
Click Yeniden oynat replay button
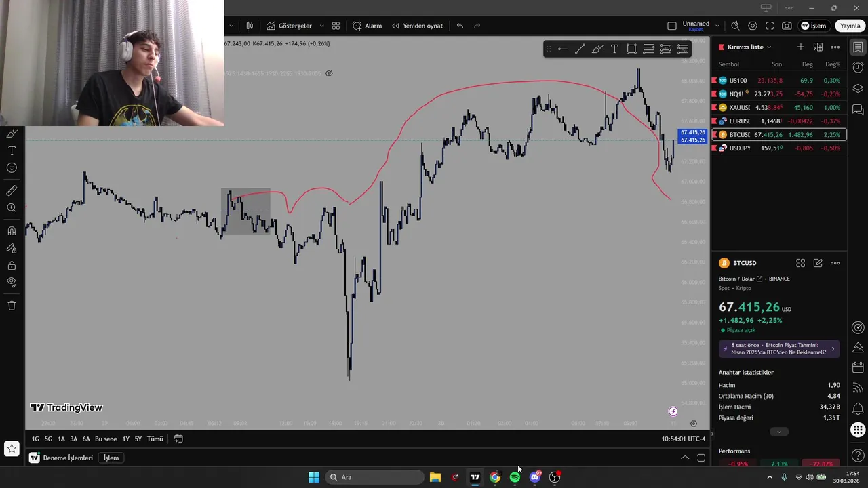pyautogui.click(x=417, y=26)
